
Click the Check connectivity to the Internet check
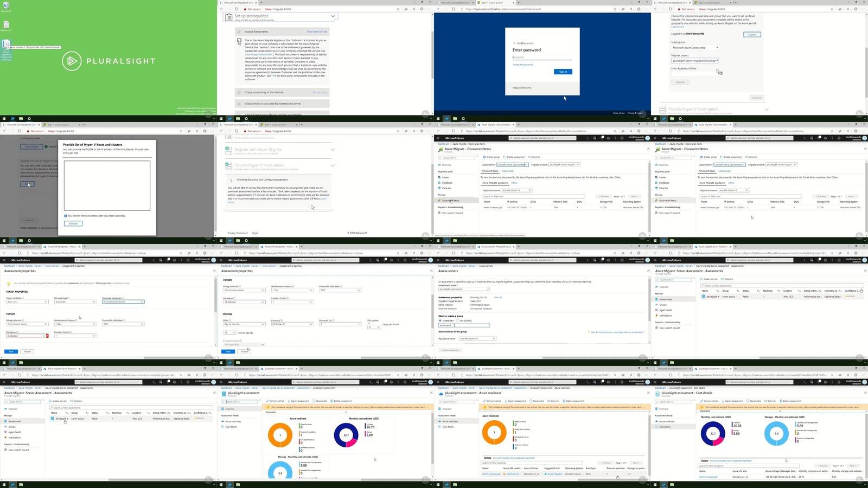pyautogui.click(x=282, y=92)
